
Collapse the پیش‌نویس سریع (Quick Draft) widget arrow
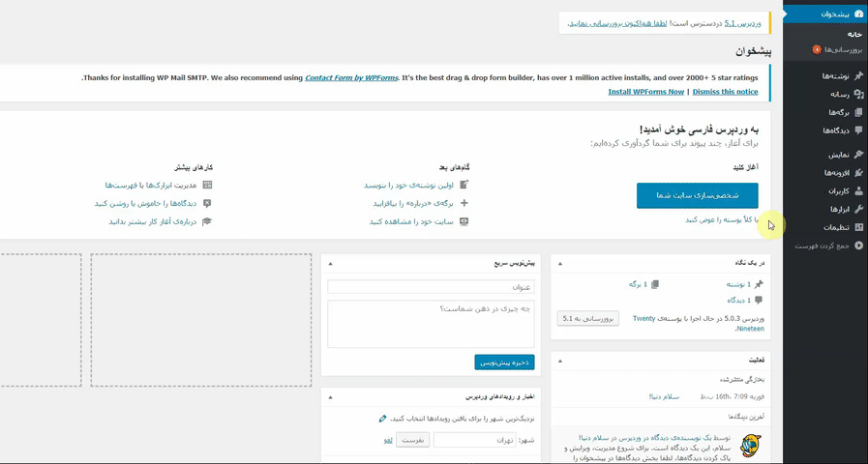click(329, 263)
